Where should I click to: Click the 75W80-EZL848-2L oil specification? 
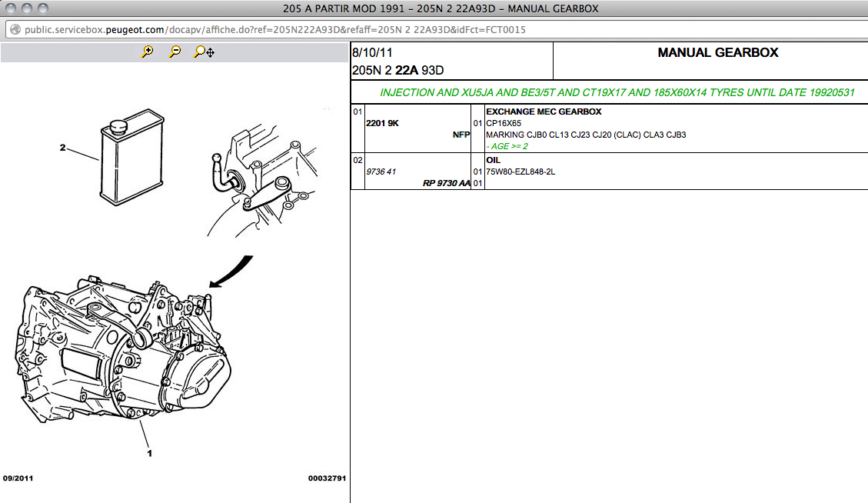pos(520,172)
